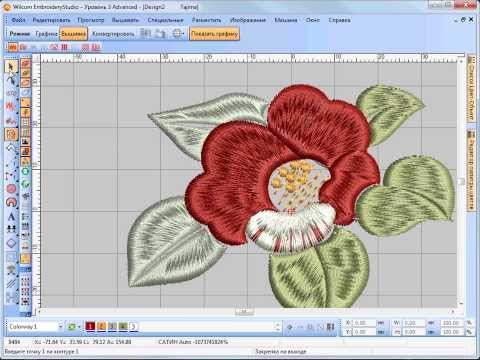Choose the red circle shape tool

click(11, 189)
